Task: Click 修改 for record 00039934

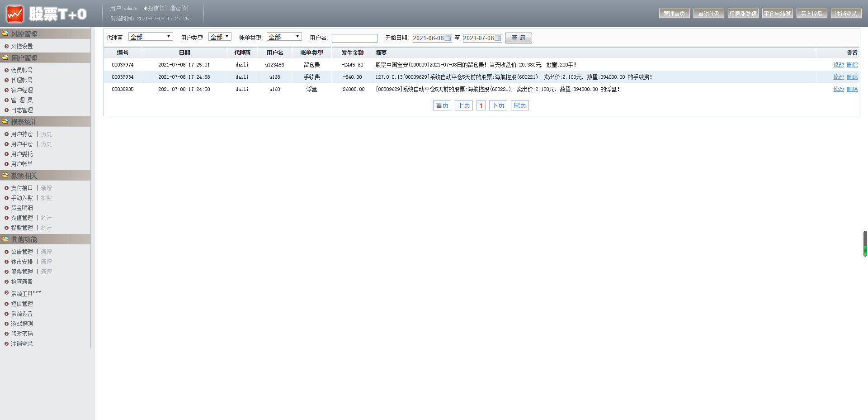Action: [839, 77]
